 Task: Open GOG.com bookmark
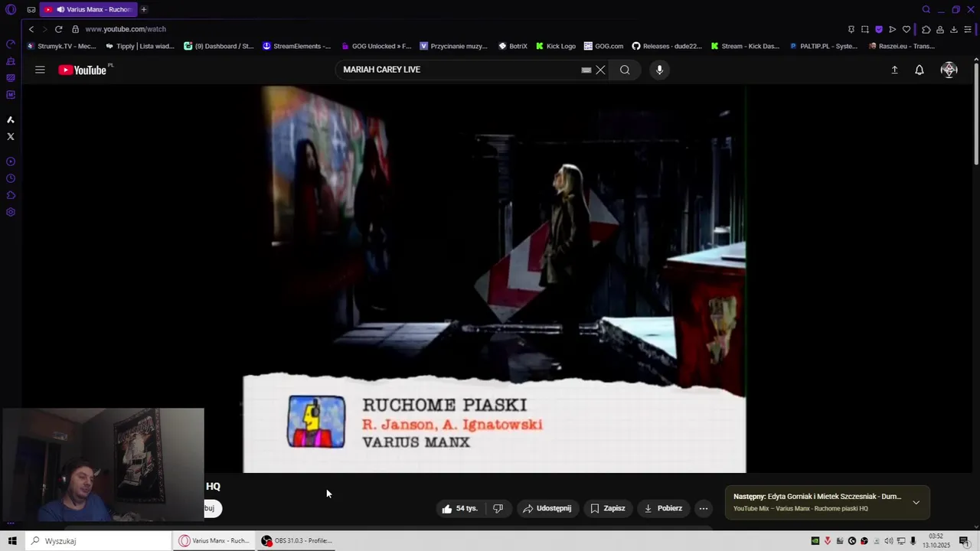pyautogui.click(x=603, y=46)
